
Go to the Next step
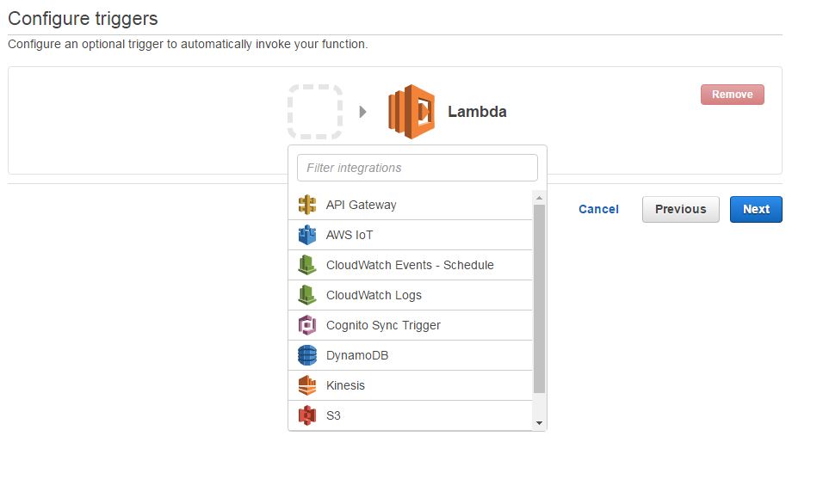coord(756,209)
